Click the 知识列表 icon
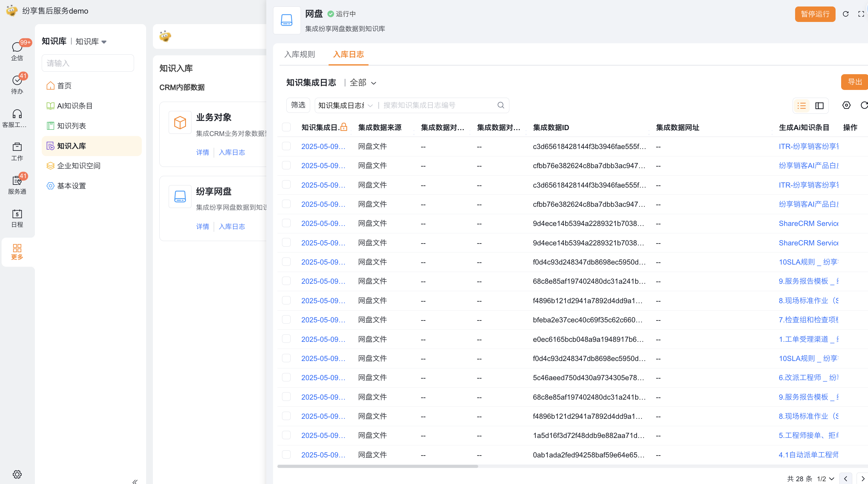Viewport: 868px width, 484px height. pos(50,126)
